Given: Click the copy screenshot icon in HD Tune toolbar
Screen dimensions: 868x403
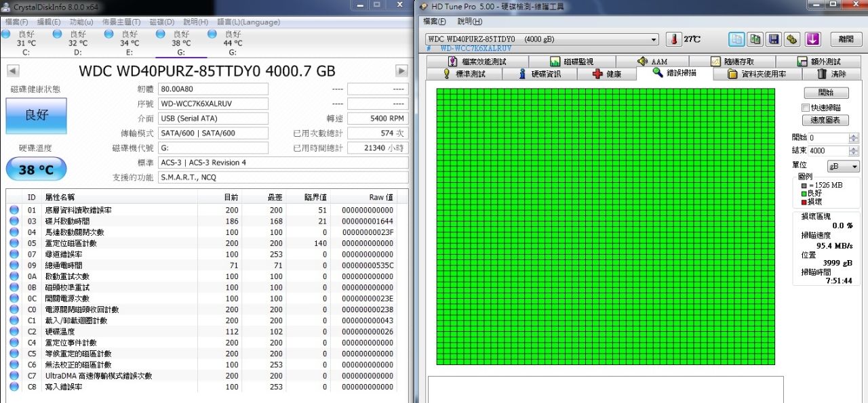Looking at the screenshot, I should click(x=755, y=39).
